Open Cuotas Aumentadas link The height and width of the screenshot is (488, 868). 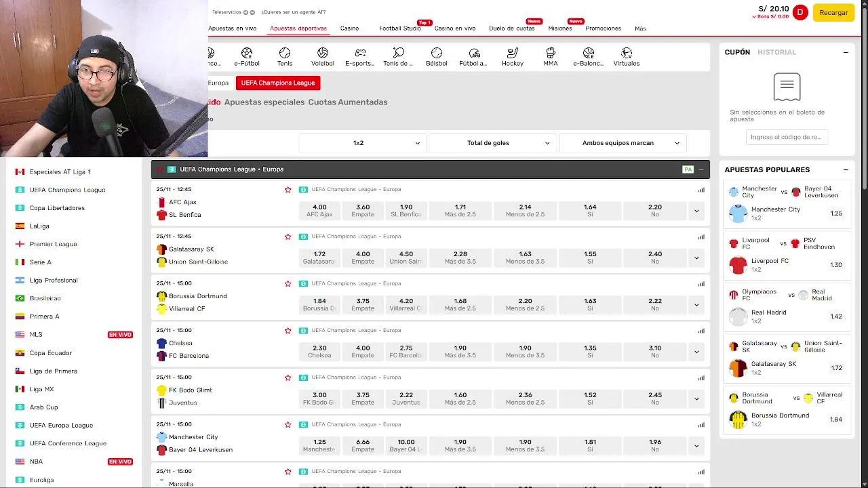(x=348, y=102)
